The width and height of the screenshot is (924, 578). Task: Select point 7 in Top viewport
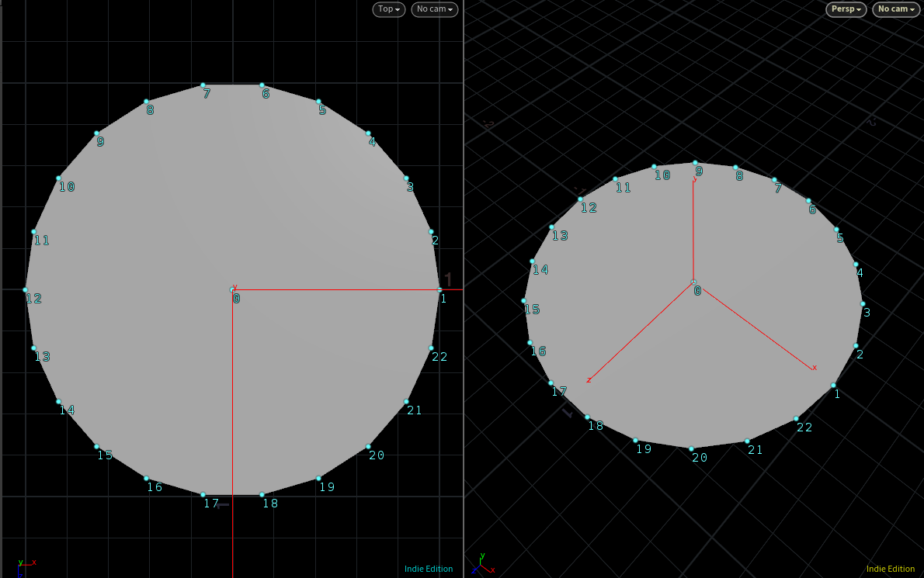click(203, 85)
